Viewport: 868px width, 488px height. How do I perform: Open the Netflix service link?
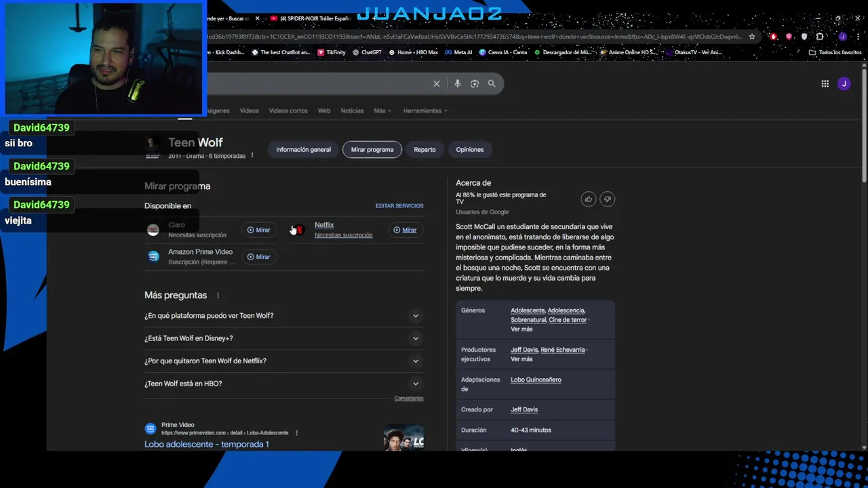[324, 225]
